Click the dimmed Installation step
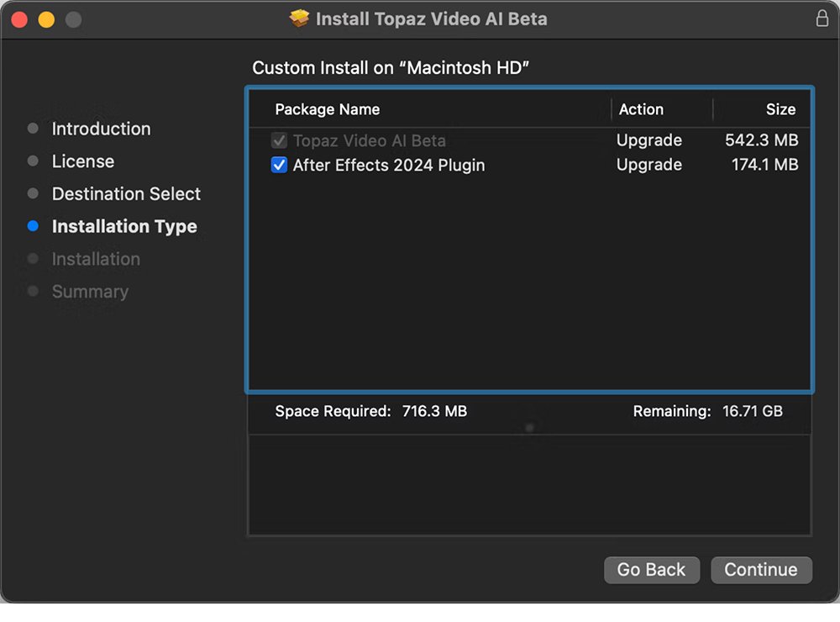The image size is (840, 622). pyautogui.click(x=96, y=259)
